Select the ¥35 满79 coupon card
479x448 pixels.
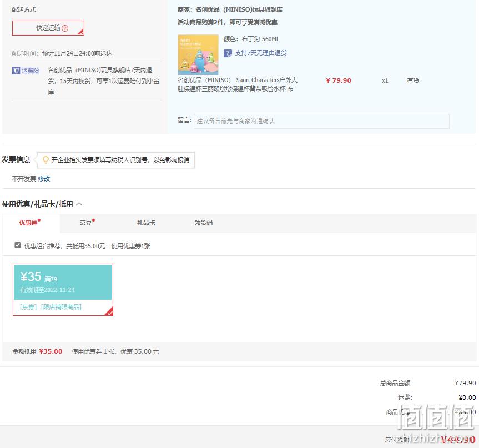(x=63, y=290)
